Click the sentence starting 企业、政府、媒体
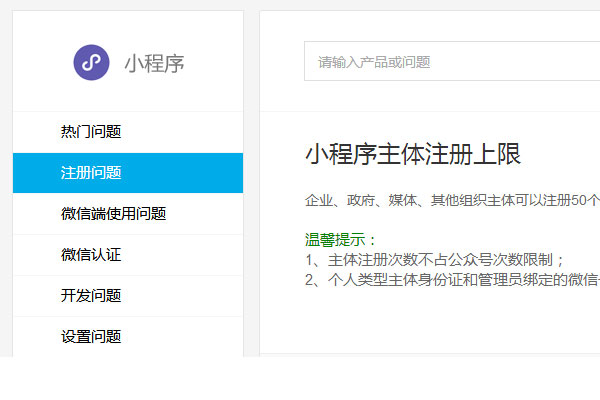Image resolution: width=600 pixels, height=400 pixels. click(x=452, y=200)
